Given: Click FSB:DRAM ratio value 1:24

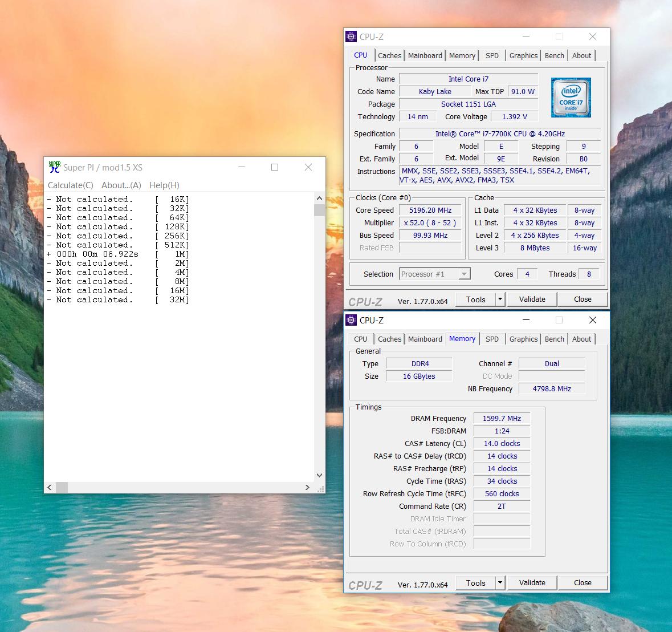Looking at the screenshot, I should 502,431.
